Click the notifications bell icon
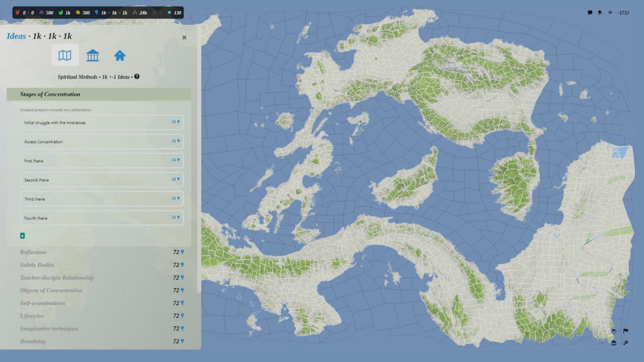The height and width of the screenshot is (362, 644). pyautogui.click(x=600, y=13)
